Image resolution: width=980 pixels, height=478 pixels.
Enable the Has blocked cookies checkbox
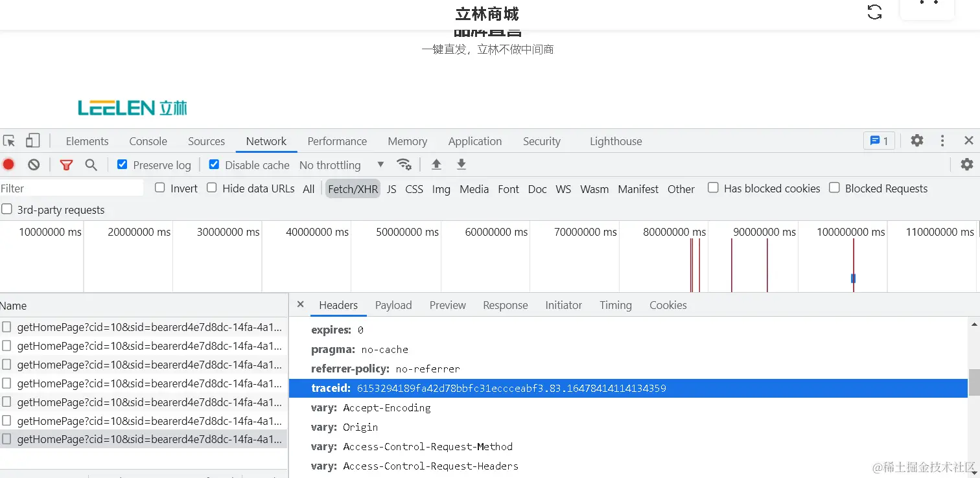tap(713, 188)
